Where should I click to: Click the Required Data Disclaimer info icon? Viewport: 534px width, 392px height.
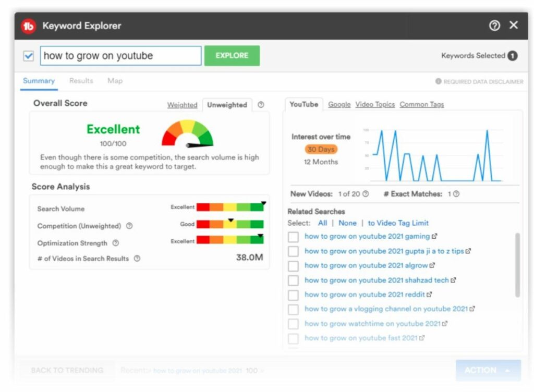tap(438, 81)
